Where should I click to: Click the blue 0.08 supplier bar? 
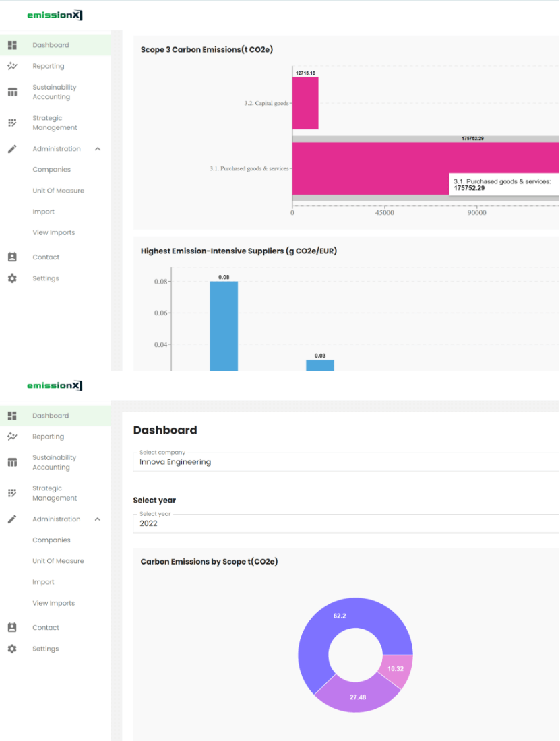224,326
